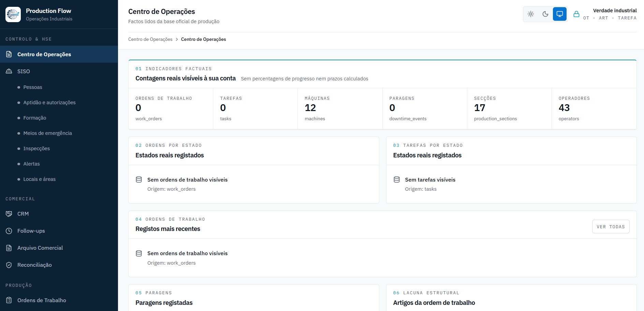The image size is (644, 311).
Task: Click 'Paragens registadas' heading
Action: 164,303
